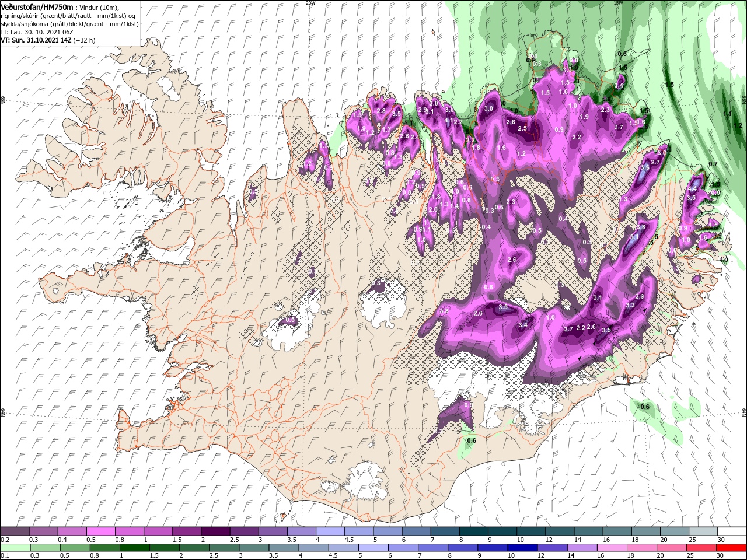Click the 'rigning/skúrir' legend description line
This screenshot has height=560, width=747.
pyautogui.click(x=68, y=15)
